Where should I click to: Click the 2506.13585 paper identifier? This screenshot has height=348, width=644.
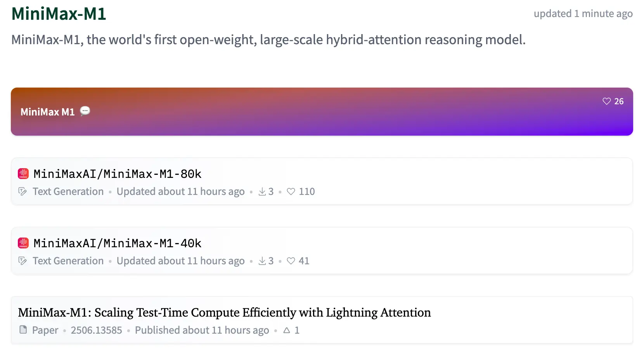(x=96, y=330)
